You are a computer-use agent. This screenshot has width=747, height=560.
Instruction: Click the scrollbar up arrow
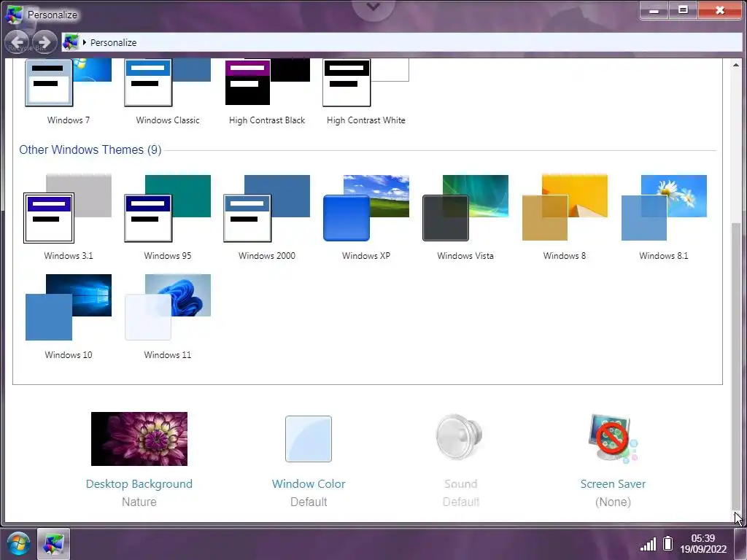tap(735, 65)
